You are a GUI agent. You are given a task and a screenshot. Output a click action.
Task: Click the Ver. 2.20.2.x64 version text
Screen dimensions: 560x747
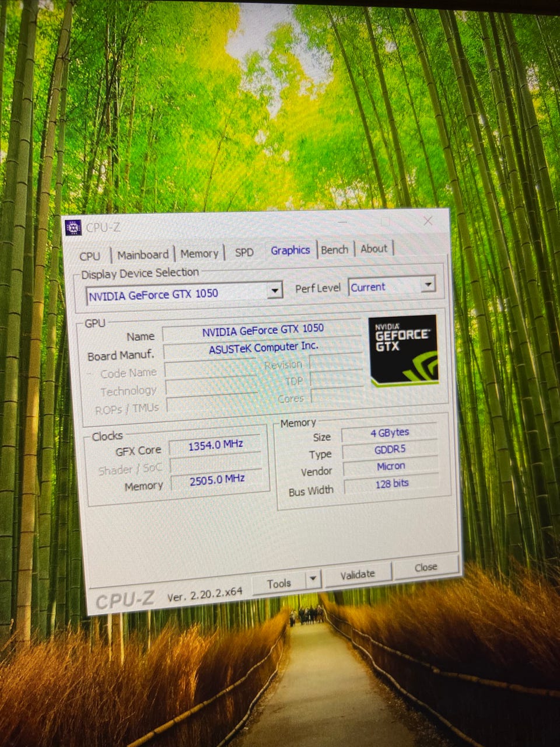[204, 595]
